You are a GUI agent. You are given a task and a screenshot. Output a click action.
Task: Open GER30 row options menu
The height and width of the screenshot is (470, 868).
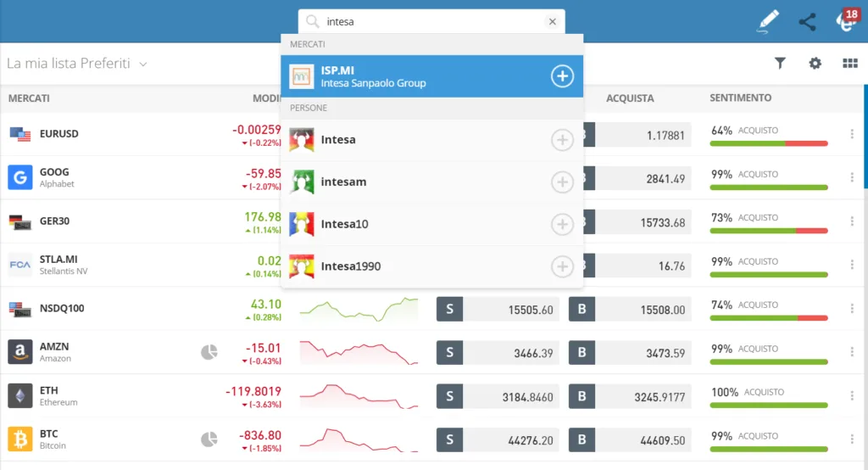(x=852, y=221)
